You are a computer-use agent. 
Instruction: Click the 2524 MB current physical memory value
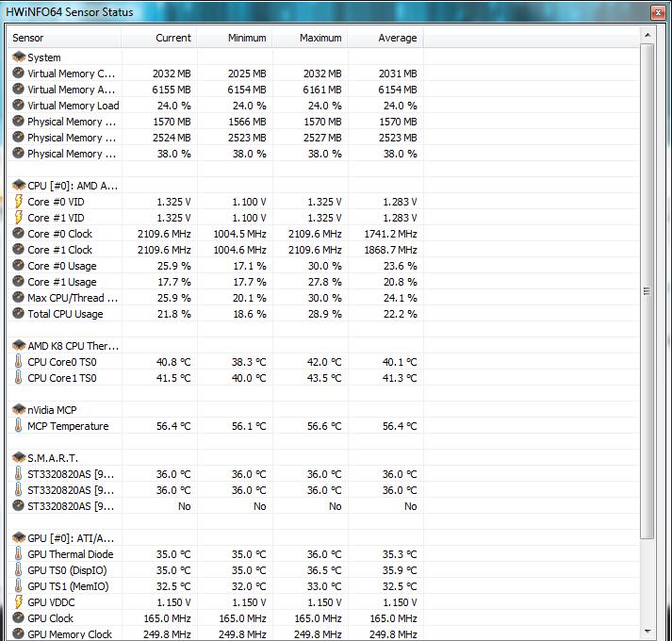click(172, 138)
